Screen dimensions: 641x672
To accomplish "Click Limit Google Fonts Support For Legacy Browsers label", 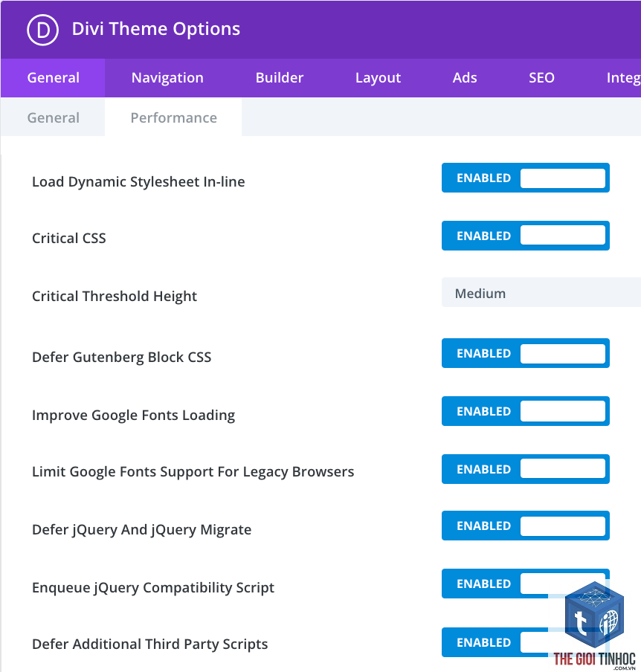I will point(193,472).
